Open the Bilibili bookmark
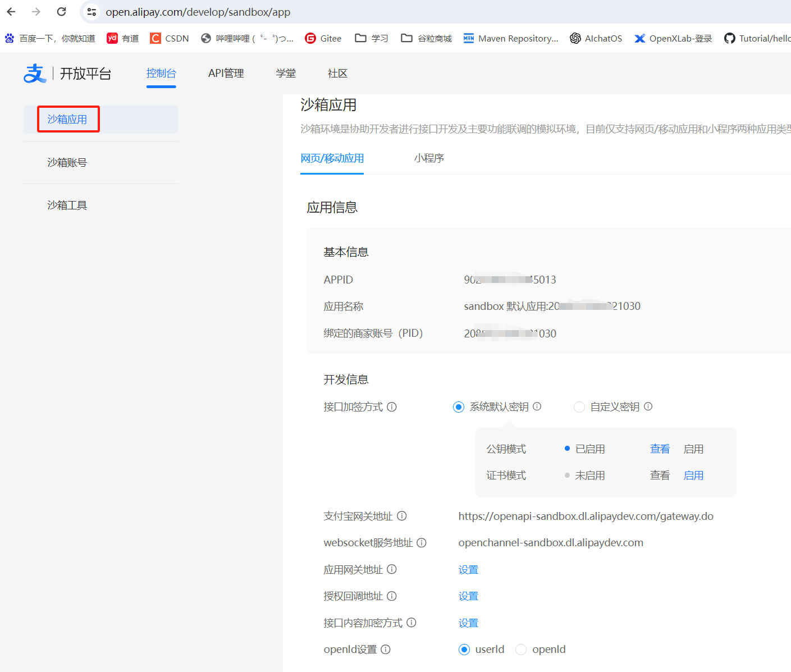Viewport: 791px width, 672px height. [x=247, y=38]
